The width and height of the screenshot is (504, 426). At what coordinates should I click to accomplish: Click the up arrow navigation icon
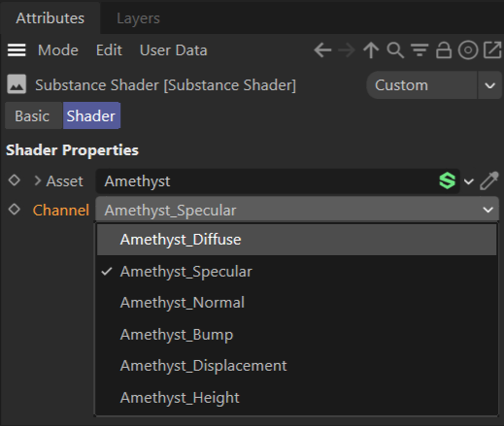[x=371, y=50]
